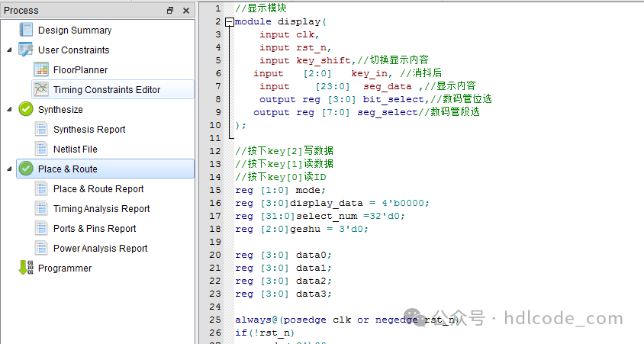Click the '//显示模块' comment on line 1

coord(261,8)
